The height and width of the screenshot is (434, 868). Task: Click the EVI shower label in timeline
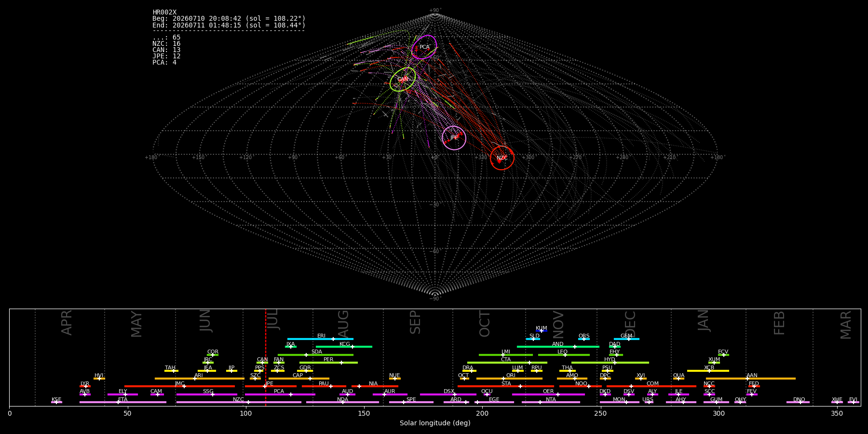click(x=853, y=399)
